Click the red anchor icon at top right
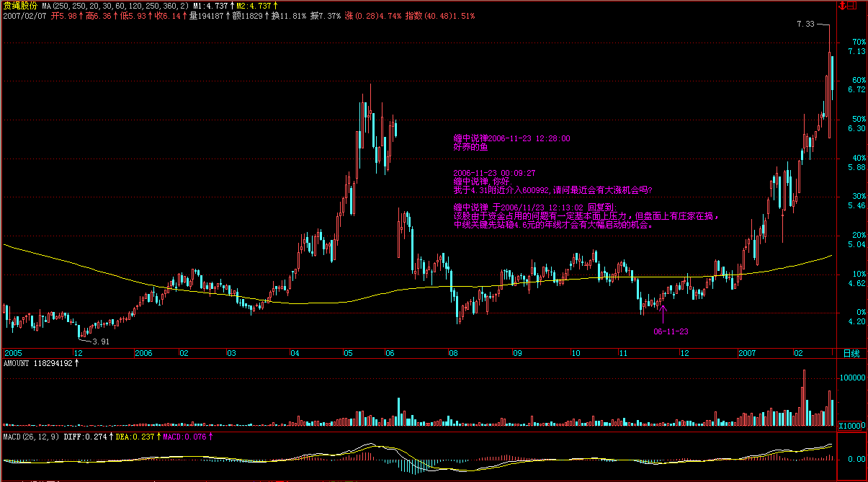The height and width of the screenshot is (482, 868). pos(842,5)
